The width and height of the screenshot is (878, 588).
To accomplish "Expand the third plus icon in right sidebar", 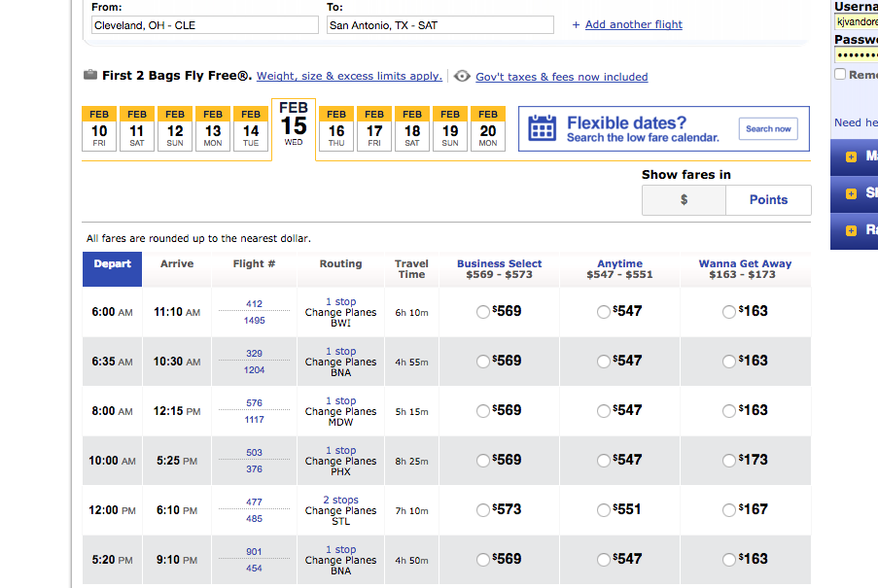I will coord(851,230).
